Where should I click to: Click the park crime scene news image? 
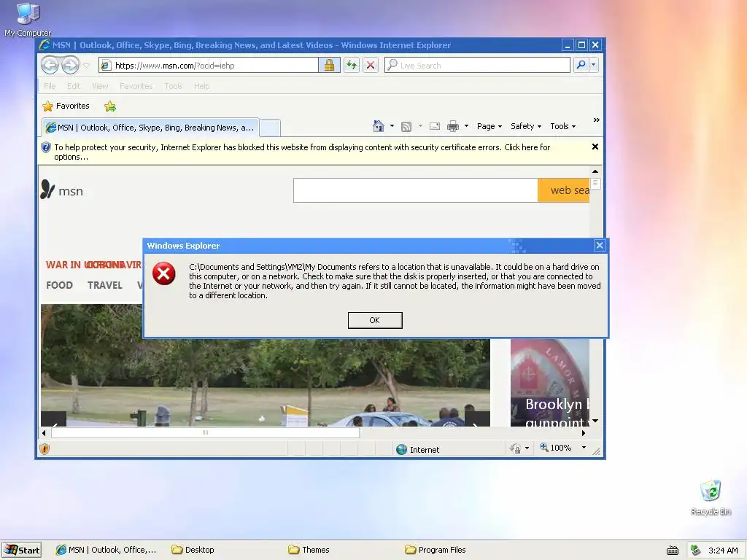tap(266, 382)
